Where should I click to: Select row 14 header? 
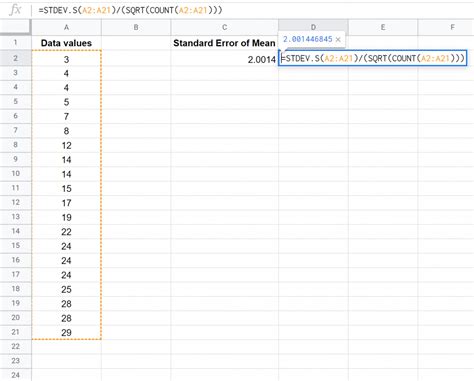coord(15,231)
